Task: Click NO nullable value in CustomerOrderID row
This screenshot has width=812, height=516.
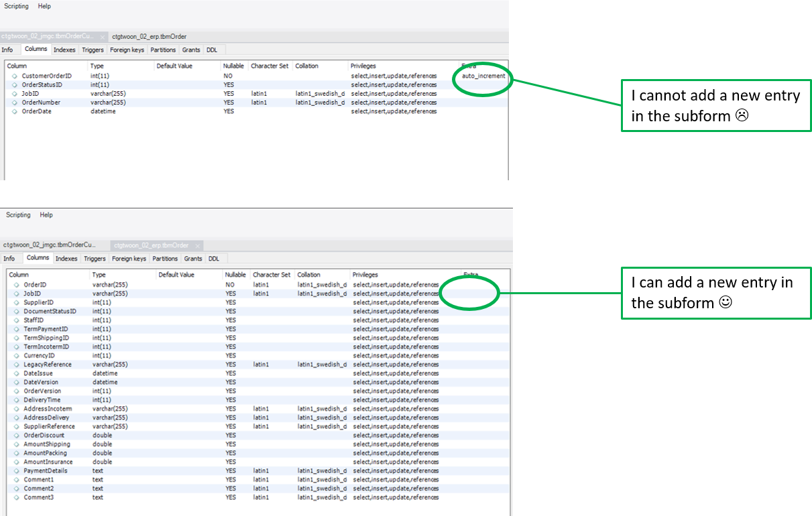Action: [228, 76]
